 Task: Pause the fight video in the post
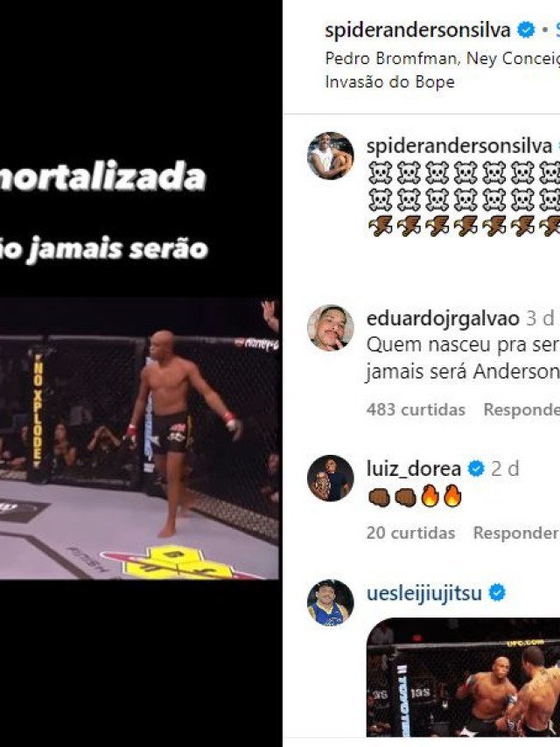[140, 438]
